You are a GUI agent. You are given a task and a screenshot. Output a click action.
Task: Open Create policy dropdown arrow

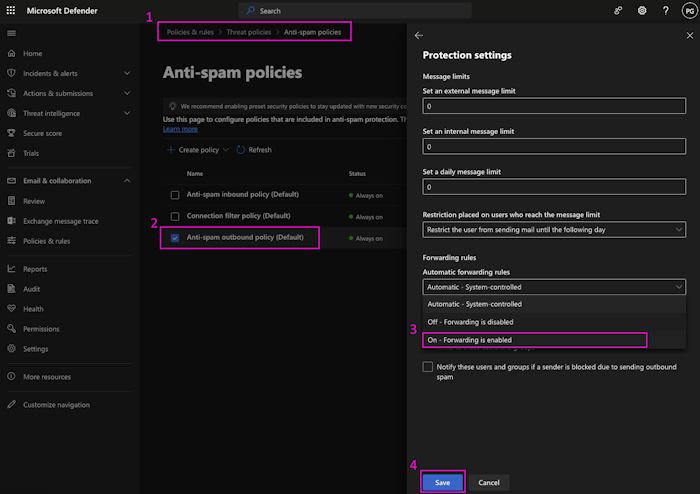pyautogui.click(x=226, y=150)
